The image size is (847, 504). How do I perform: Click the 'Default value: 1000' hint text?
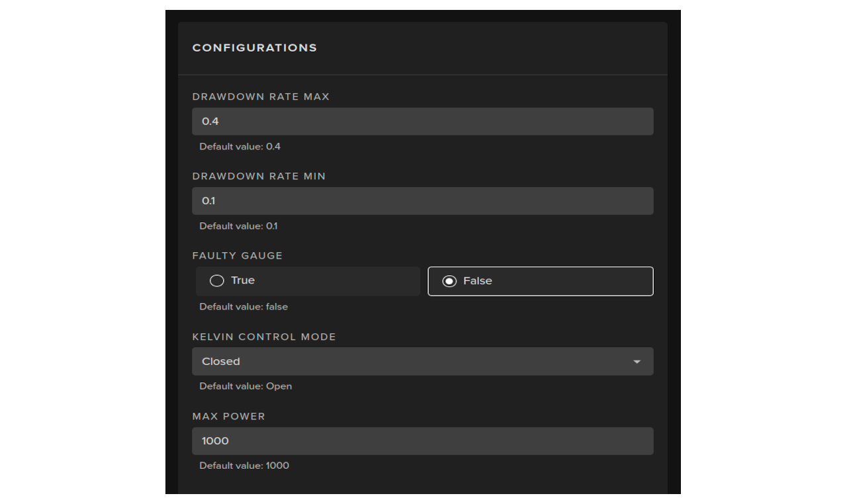(x=244, y=466)
